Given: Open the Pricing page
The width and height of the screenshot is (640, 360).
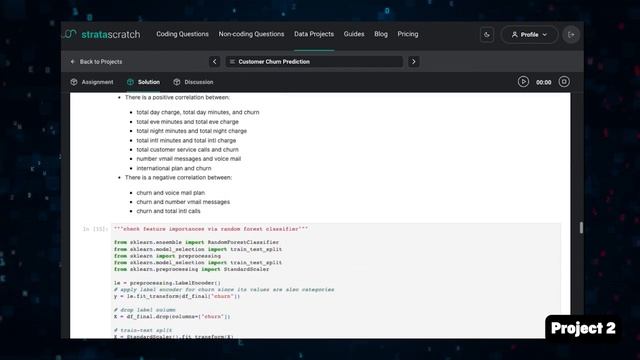Looking at the screenshot, I should (408, 34).
